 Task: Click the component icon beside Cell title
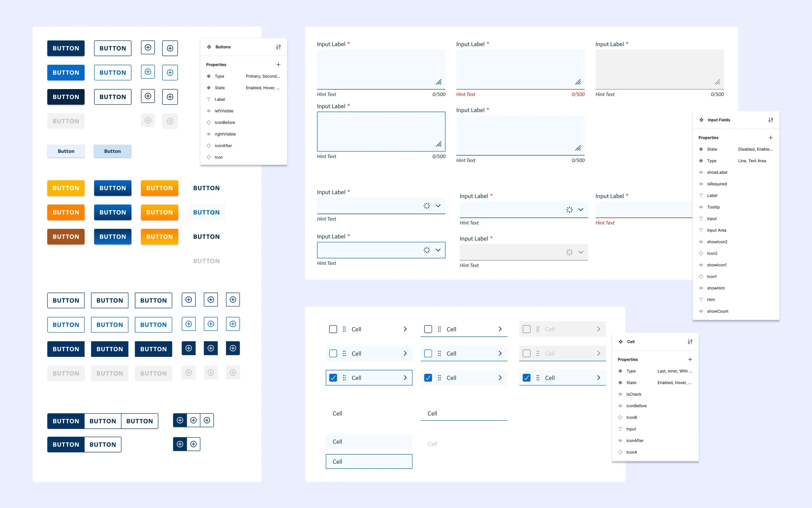[x=621, y=342]
